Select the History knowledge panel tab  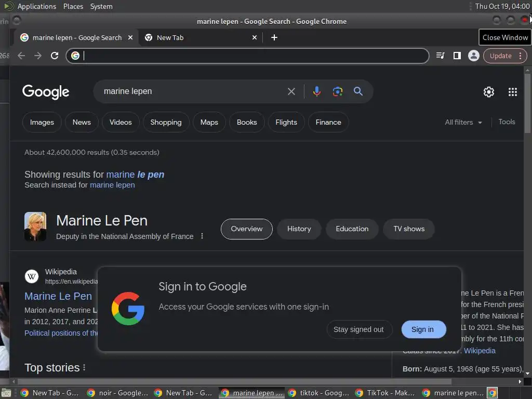point(299,229)
